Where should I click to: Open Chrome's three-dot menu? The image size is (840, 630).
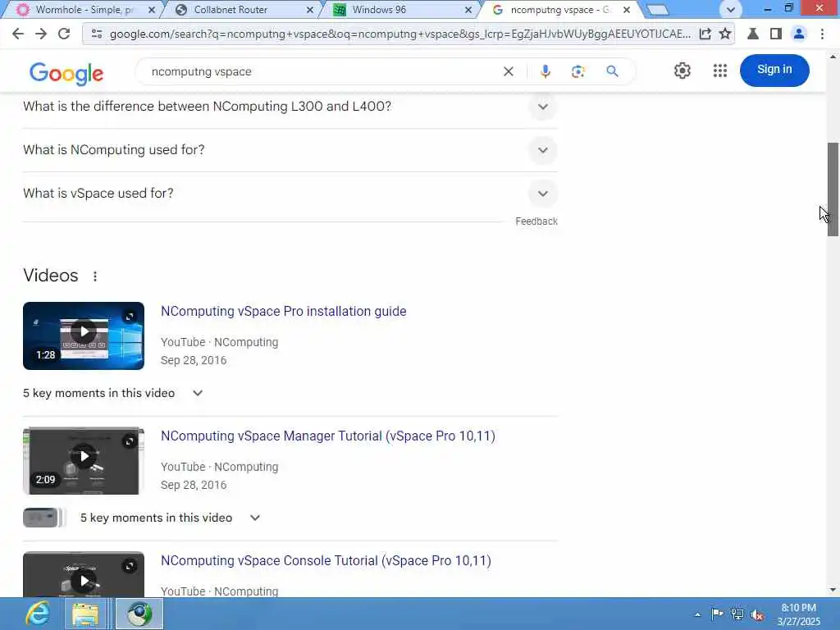coord(822,34)
